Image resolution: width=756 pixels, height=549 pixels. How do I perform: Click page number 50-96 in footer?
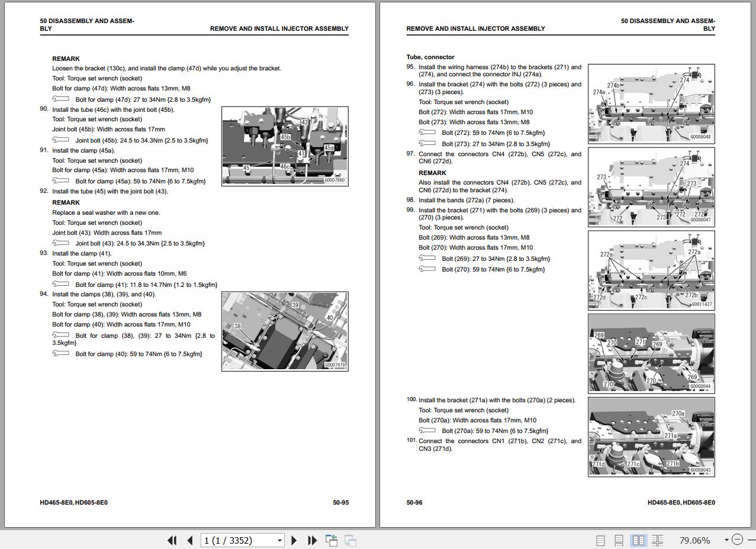tap(414, 503)
